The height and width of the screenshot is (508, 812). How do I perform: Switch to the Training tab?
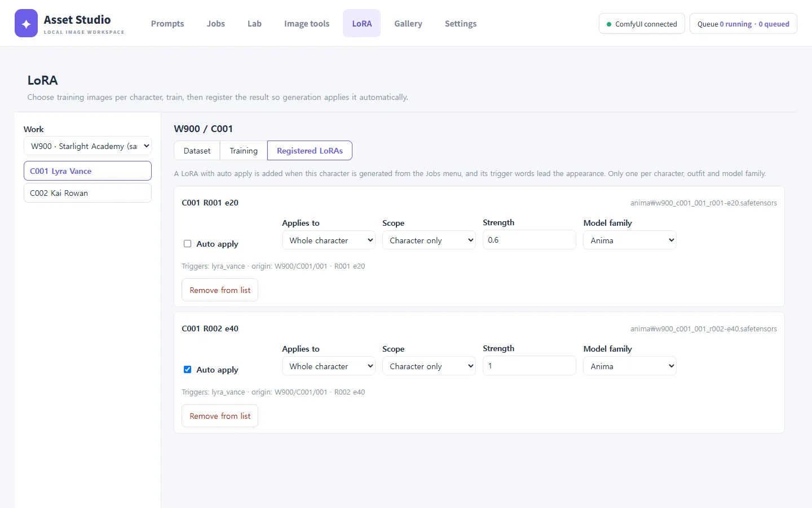point(244,151)
